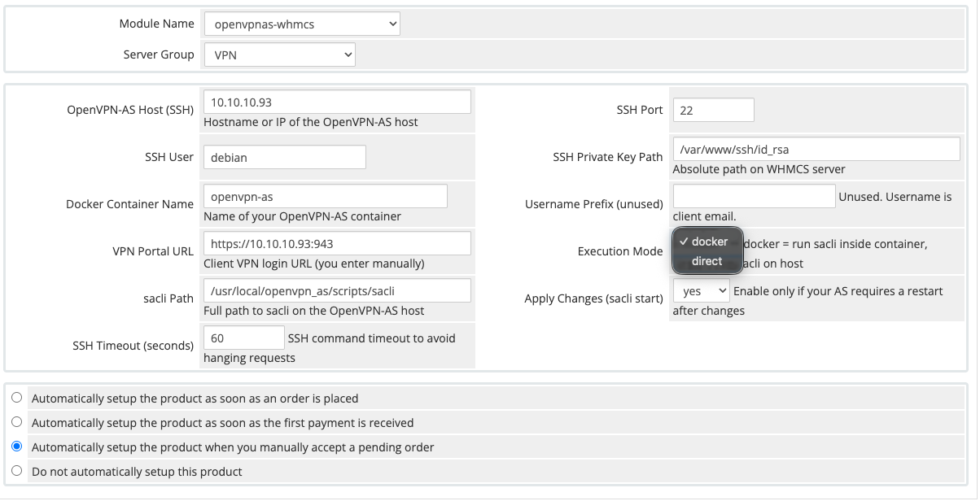Focus the SSH Port field
The width and height of the screenshot is (980, 501).
click(713, 110)
